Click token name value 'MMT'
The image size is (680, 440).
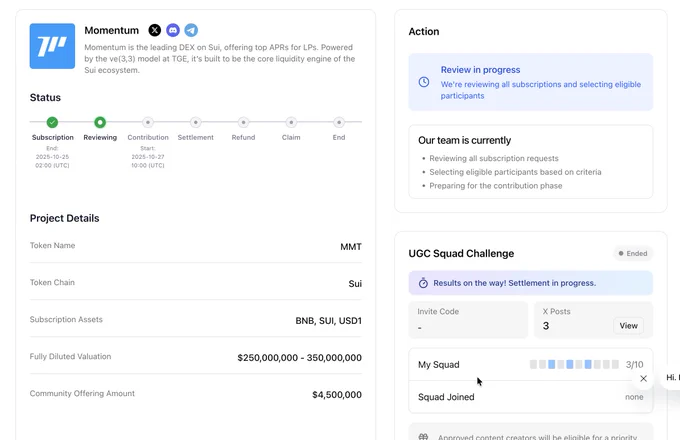(x=351, y=247)
